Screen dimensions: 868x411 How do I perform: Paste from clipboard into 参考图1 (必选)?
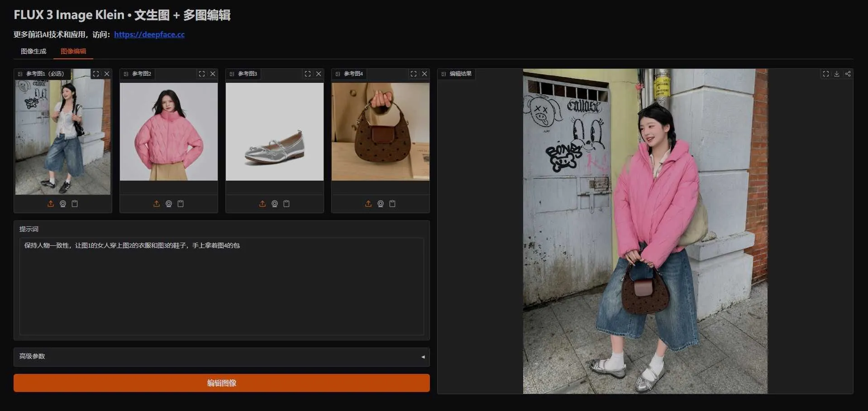[x=75, y=204]
